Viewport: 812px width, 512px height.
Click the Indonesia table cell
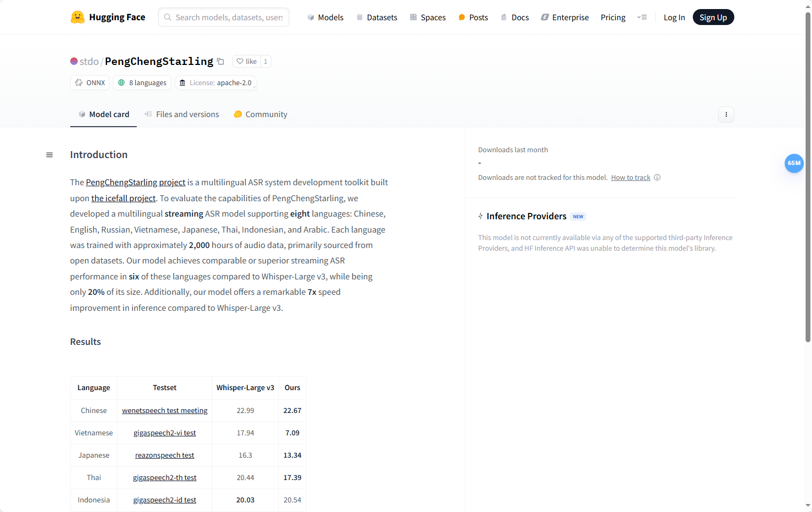coord(94,500)
